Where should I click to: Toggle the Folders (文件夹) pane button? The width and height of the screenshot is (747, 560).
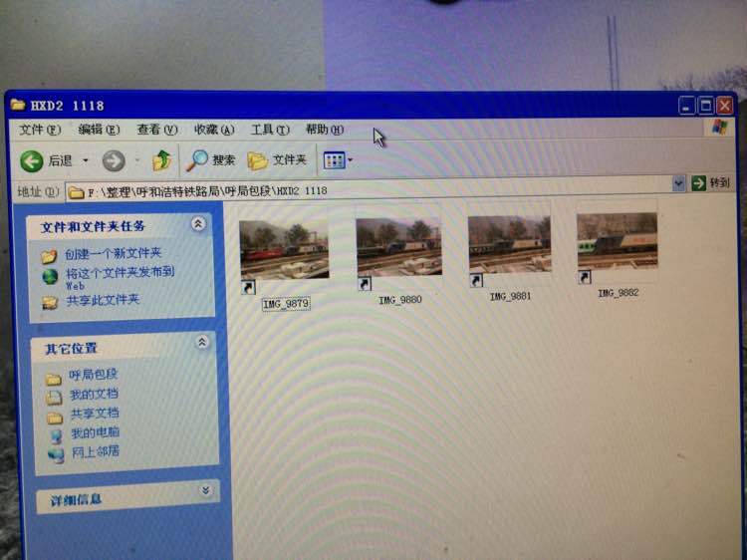277,160
